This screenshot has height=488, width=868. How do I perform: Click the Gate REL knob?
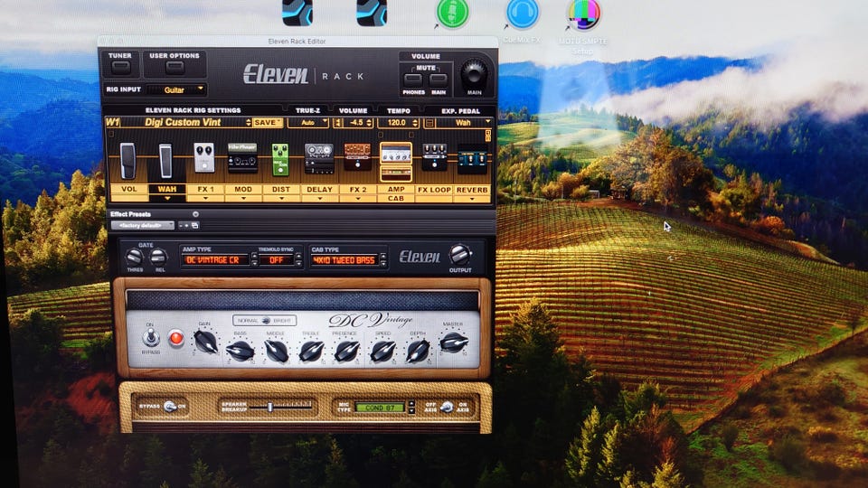pyautogui.click(x=158, y=257)
